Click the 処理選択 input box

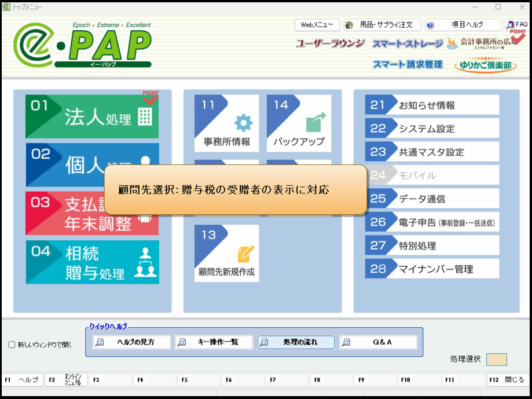(496, 359)
